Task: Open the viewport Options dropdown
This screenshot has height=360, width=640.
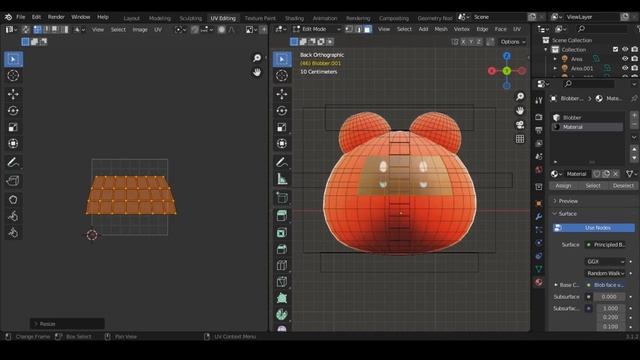Action: (x=513, y=42)
